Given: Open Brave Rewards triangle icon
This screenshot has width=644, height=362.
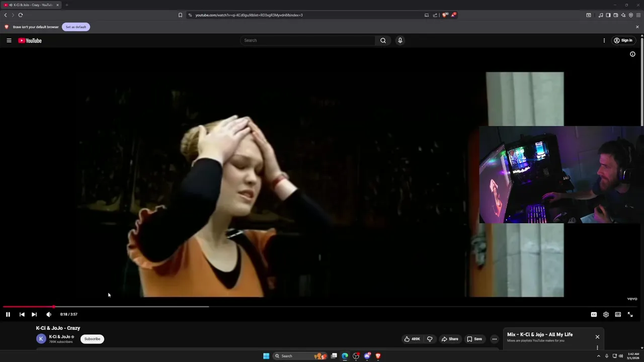Looking at the screenshot, I should pos(453,15).
